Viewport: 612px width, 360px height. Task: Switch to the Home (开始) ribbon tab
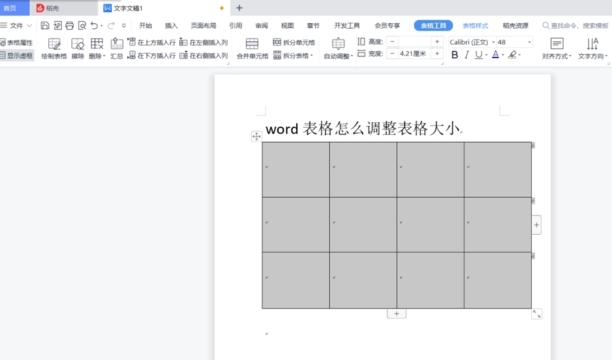pos(146,26)
